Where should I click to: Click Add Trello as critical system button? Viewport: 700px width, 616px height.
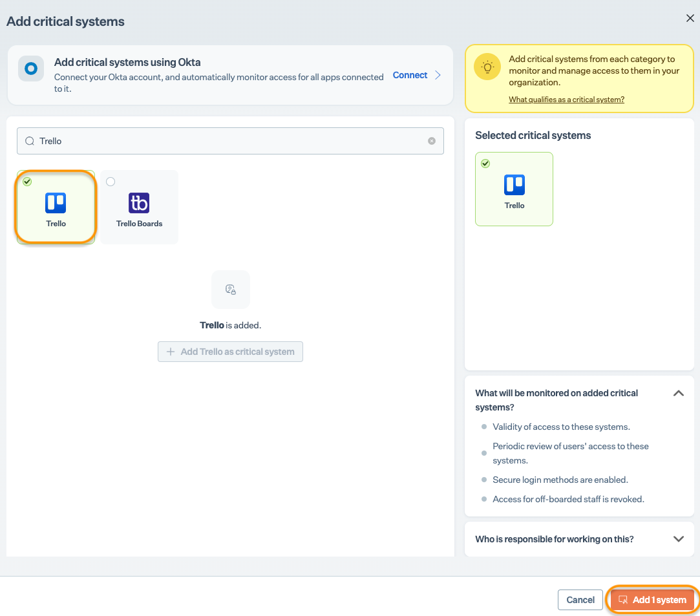pyautogui.click(x=230, y=352)
